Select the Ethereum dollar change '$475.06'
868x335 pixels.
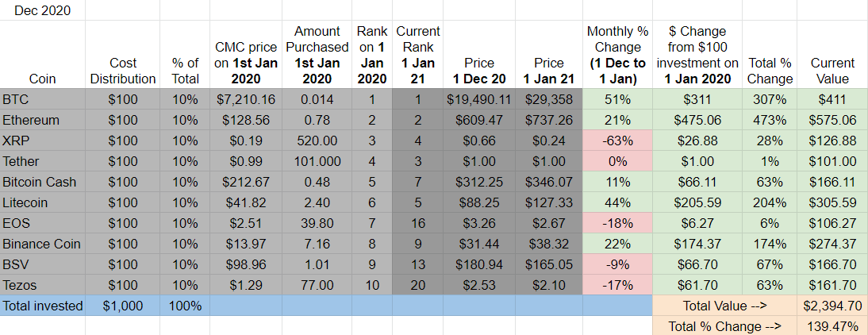coord(697,120)
